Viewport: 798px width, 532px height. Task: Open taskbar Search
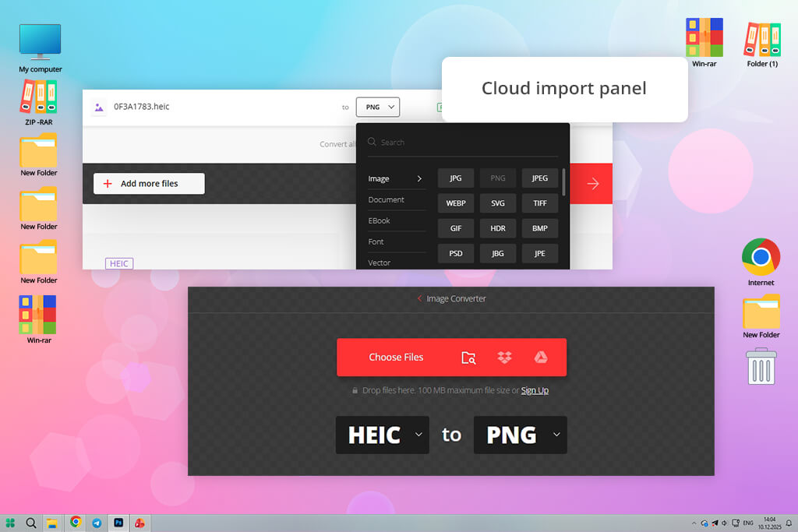point(30,523)
